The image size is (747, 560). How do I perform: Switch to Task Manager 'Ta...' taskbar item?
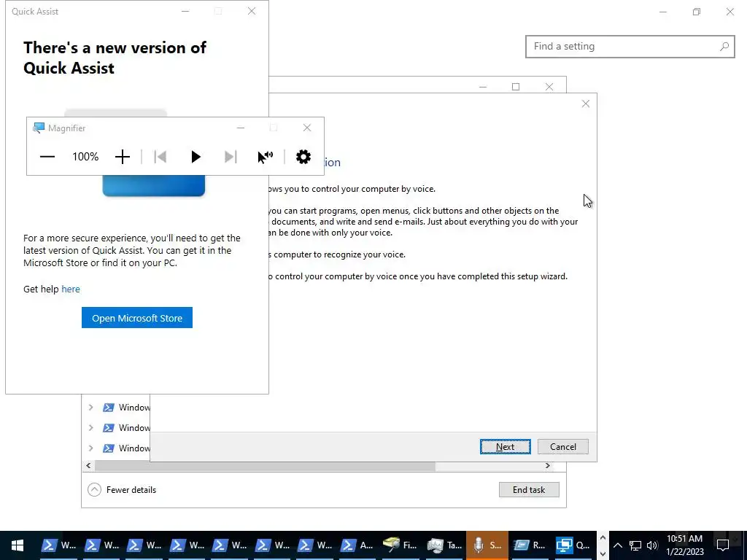tap(444, 545)
